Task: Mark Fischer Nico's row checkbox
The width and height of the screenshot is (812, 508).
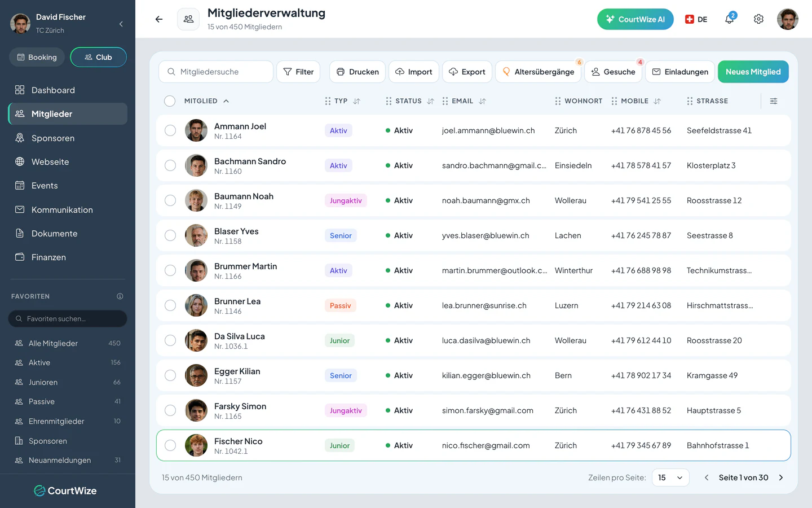Action: [170, 445]
